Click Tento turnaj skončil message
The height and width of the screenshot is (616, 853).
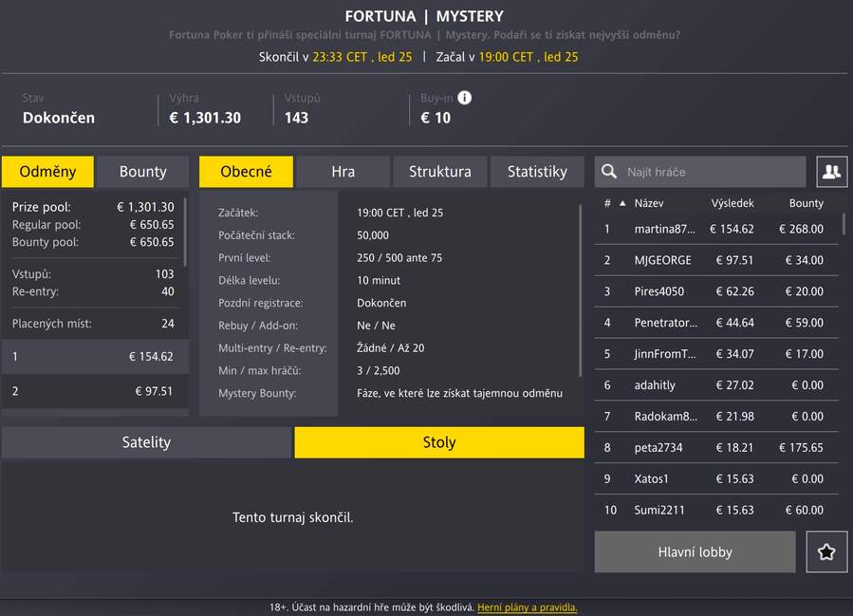pyautogui.click(x=292, y=517)
